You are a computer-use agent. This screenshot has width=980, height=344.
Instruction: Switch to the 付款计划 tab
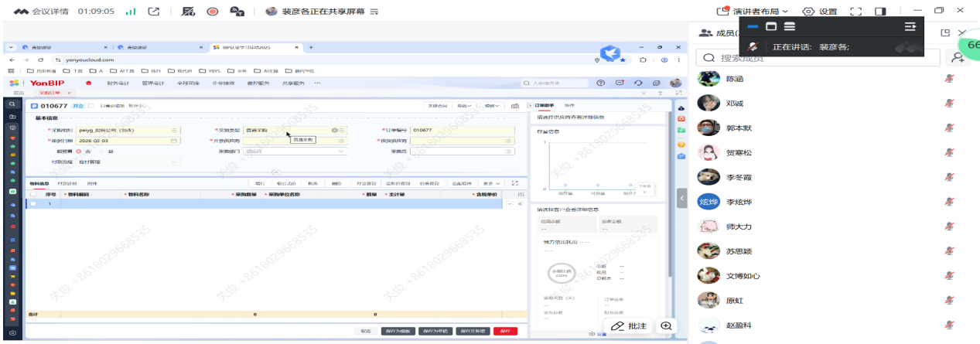tap(67, 183)
